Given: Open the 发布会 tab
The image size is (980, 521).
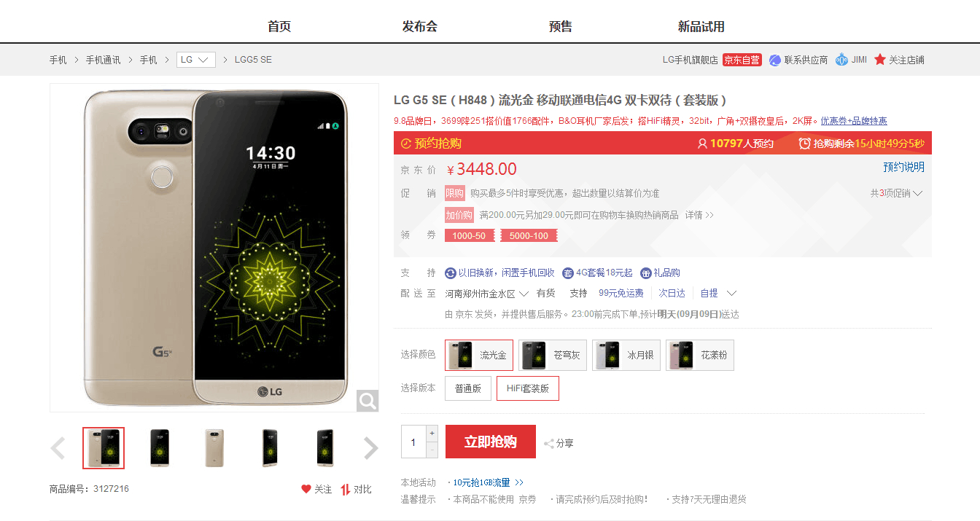Looking at the screenshot, I should (x=420, y=27).
